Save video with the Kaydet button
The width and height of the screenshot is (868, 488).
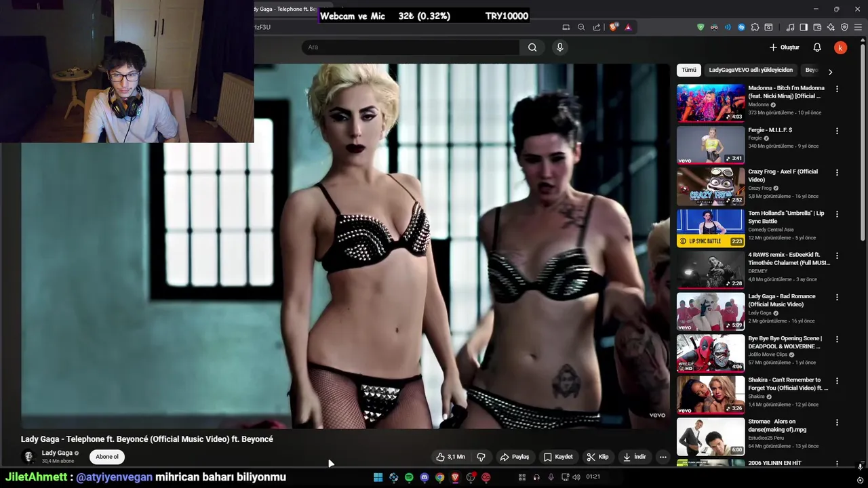(x=558, y=457)
